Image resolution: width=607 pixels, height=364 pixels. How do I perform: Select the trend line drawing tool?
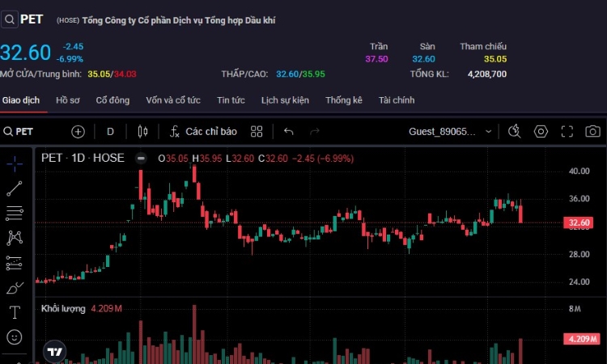[x=15, y=188]
